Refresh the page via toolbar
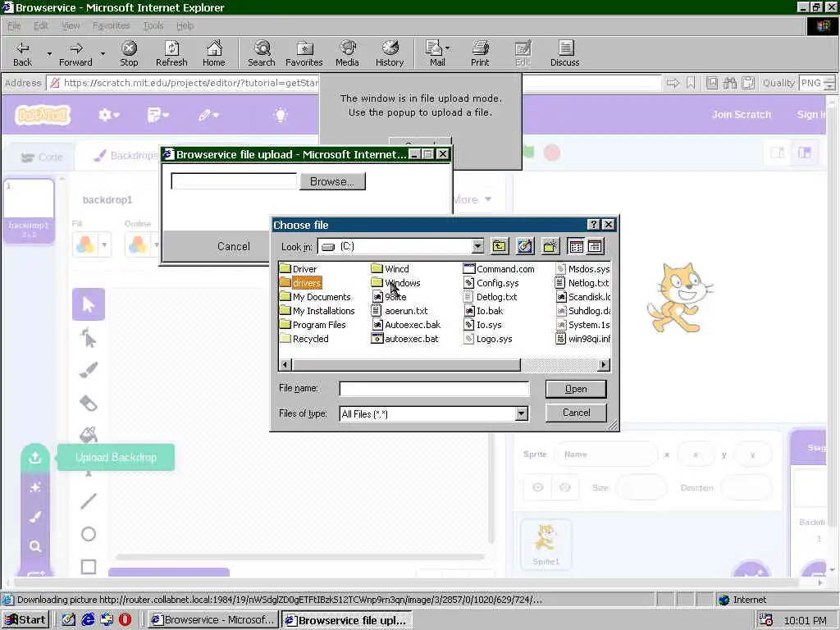The image size is (840, 630). (171, 53)
